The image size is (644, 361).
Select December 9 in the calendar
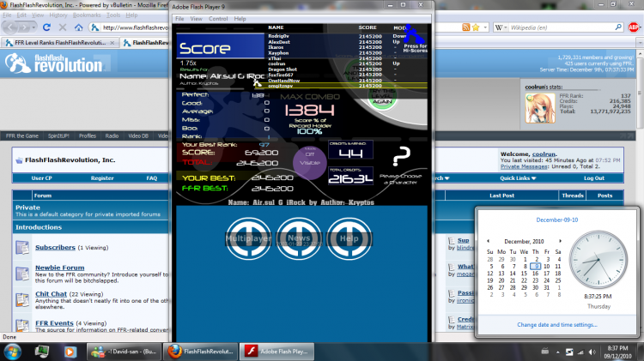[x=536, y=266]
